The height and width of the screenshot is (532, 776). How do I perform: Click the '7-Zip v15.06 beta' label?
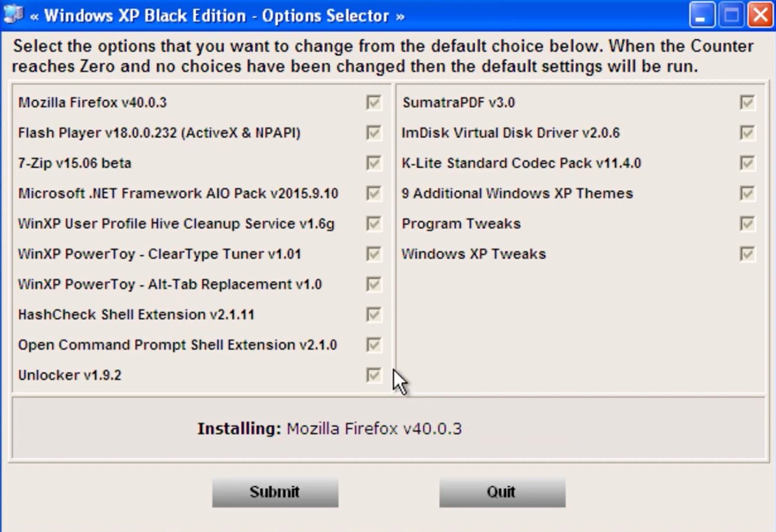75,163
